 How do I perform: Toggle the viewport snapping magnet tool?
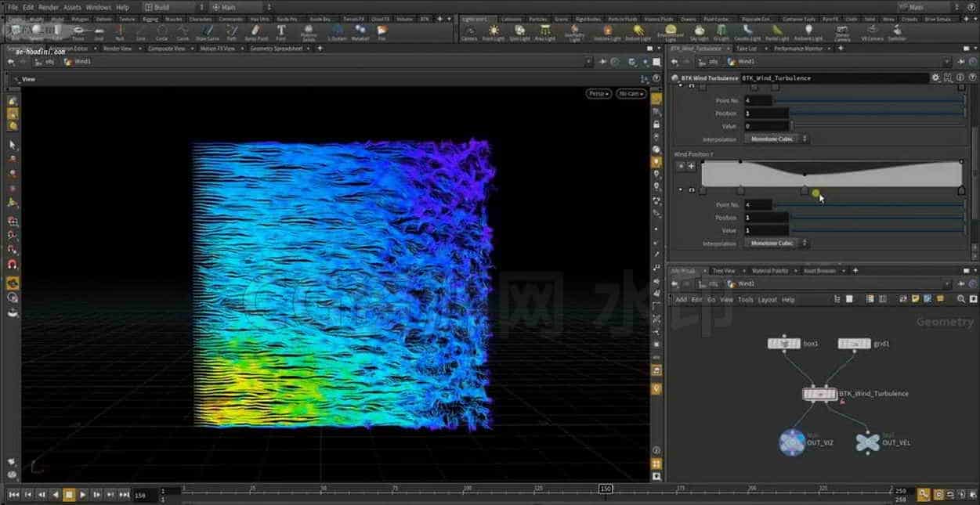pyautogui.click(x=13, y=265)
